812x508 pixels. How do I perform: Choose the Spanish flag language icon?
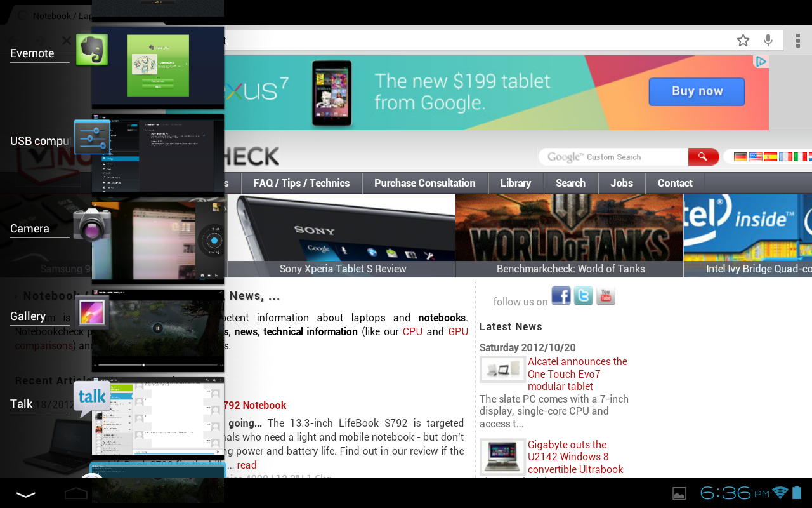(x=770, y=157)
